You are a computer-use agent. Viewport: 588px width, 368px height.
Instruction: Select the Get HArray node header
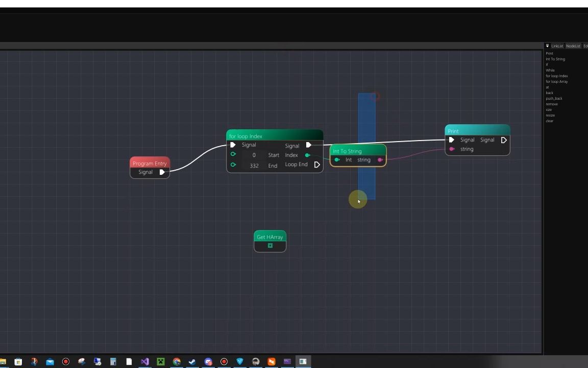[x=270, y=236]
